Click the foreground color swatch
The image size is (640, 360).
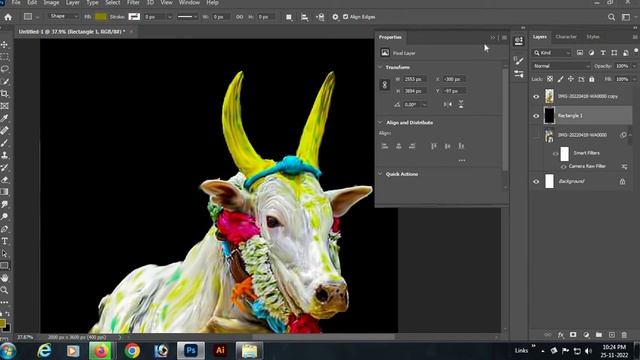click(x=2, y=324)
